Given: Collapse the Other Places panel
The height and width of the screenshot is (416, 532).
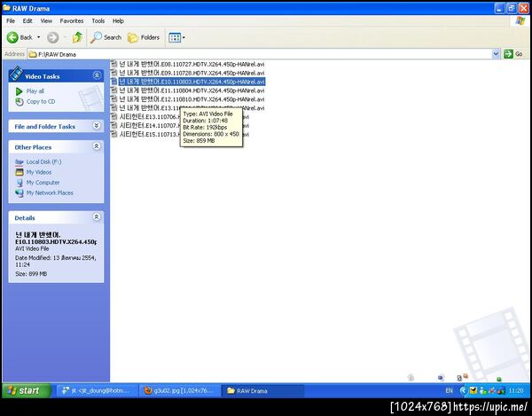Looking at the screenshot, I should pyautogui.click(x=97, y=146).
